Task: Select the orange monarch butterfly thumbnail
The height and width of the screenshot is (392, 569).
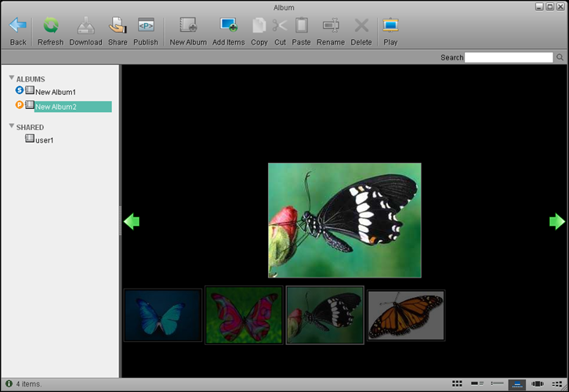Action: [406, 315]
